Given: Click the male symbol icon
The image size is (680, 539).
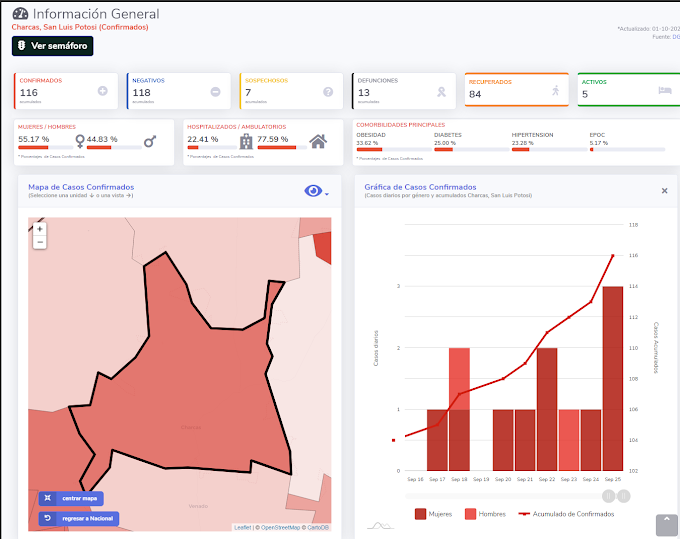Looking at the screenshot, I should point(150,141).
